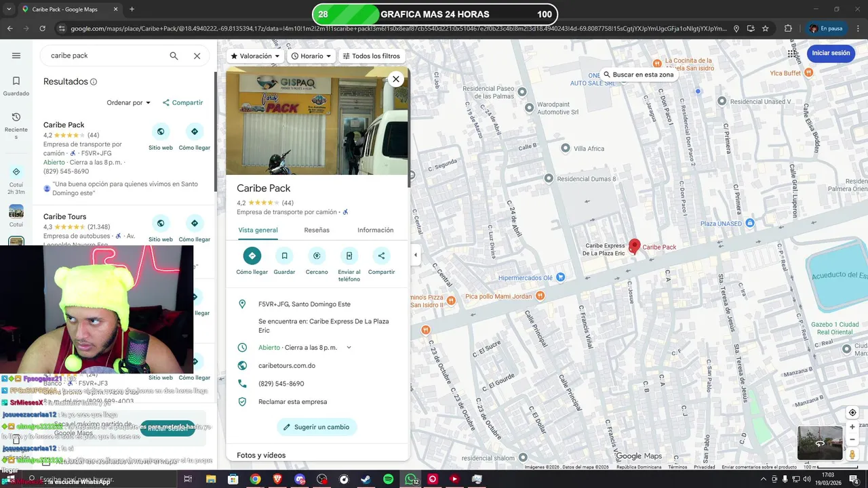
Task: Open the 'Ordenar por' sort dropdown
Action: click(129, 103)
